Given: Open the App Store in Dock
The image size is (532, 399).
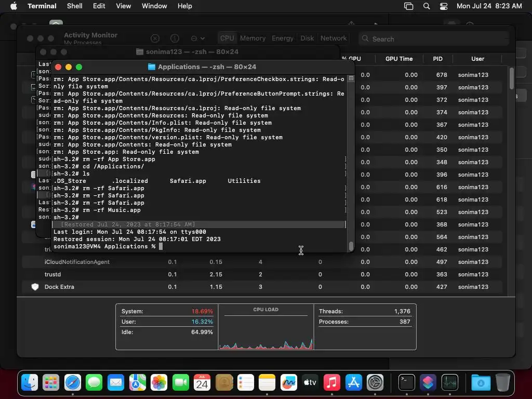Looking at the screenshot, I should tap(353, 382).
